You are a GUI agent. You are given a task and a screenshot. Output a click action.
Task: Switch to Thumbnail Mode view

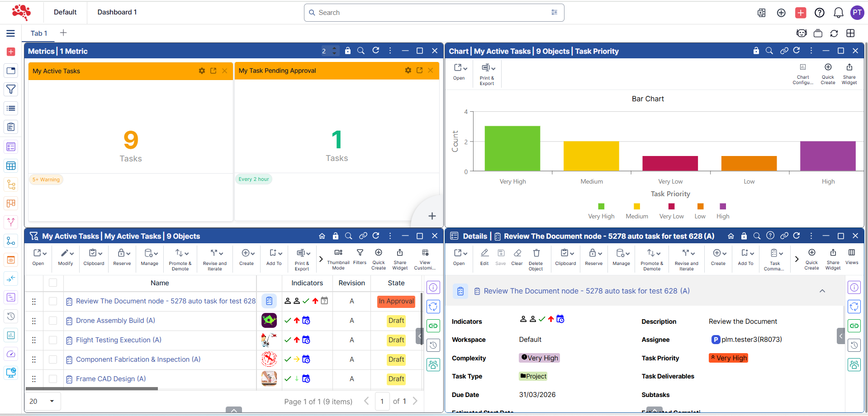coord(338,258)
